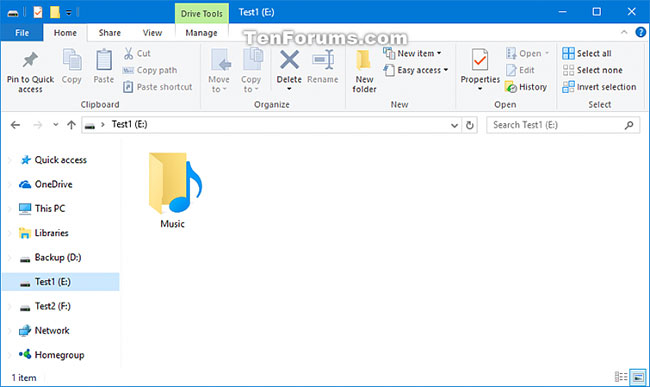
Task: Click the Edit ribbon button
Action: pyautogui.click(x=520, y=70)
